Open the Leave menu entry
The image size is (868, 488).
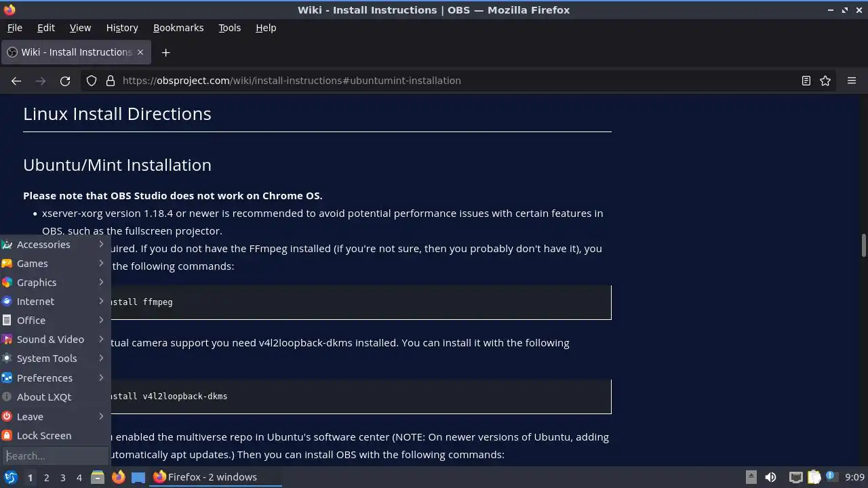[55, 417]
